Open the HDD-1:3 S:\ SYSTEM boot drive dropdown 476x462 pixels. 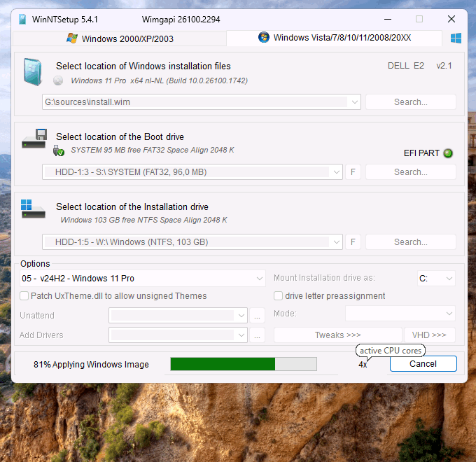pos(337,172)
